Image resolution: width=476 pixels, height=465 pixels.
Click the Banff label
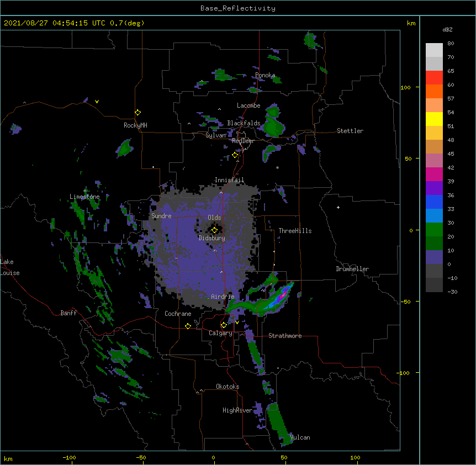tap(68, 313)
